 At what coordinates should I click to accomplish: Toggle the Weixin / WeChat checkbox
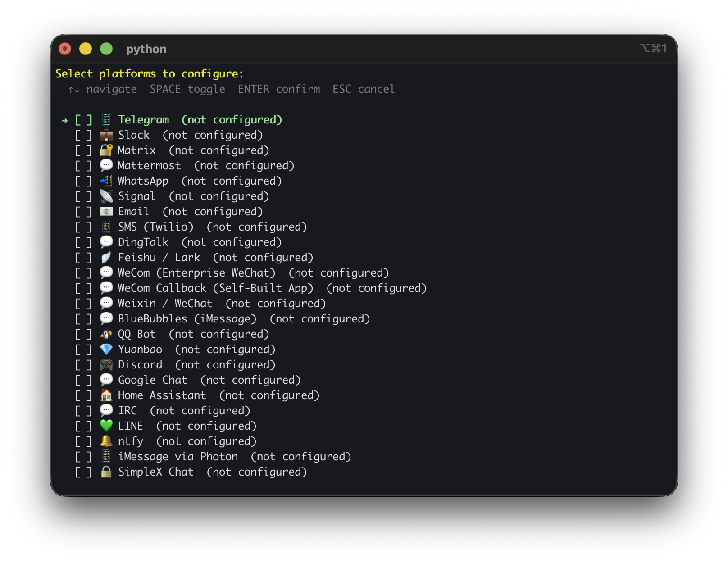pyautogui.click(x=83, y=304)
